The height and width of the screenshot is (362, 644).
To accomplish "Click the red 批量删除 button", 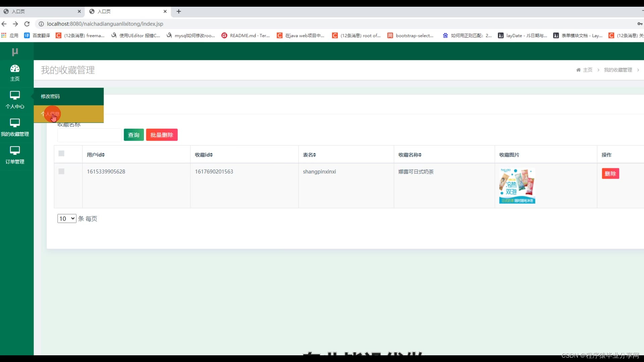I will click(x=162, y=135).
